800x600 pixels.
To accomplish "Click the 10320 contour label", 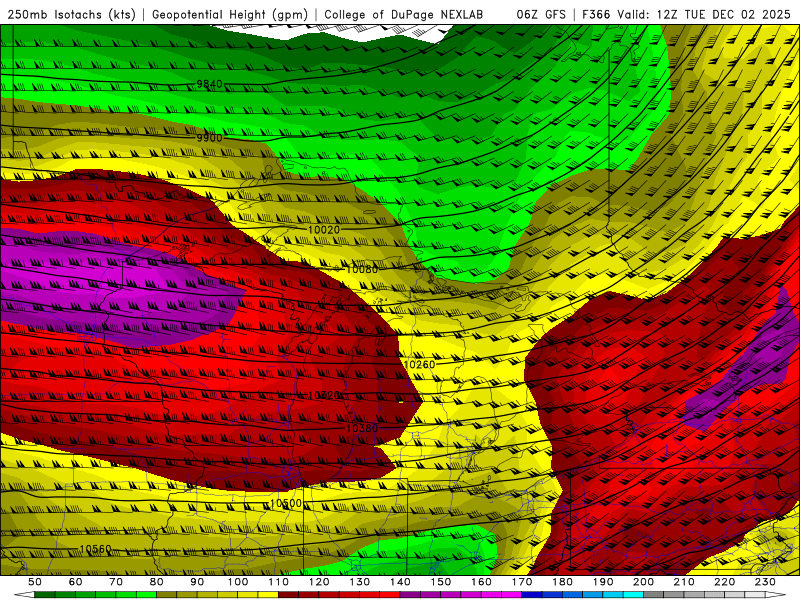I will 324,395.
